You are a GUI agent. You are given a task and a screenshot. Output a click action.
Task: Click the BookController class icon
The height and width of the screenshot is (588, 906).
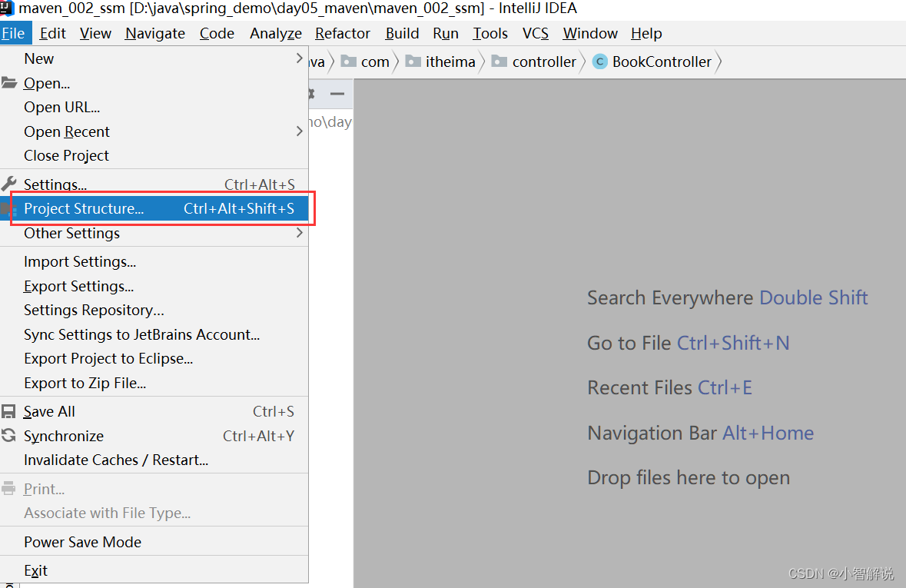(x=600, y=61)
